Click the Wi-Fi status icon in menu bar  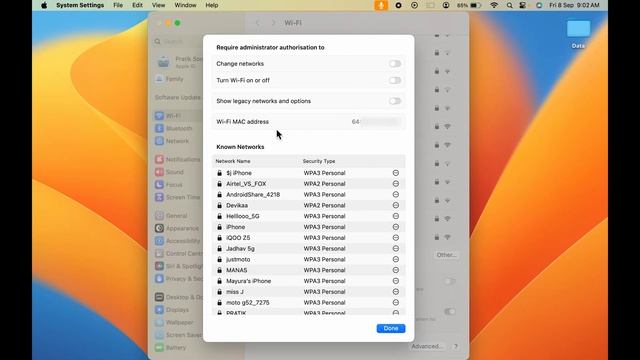pyautogui.click(x=494, y=5)
